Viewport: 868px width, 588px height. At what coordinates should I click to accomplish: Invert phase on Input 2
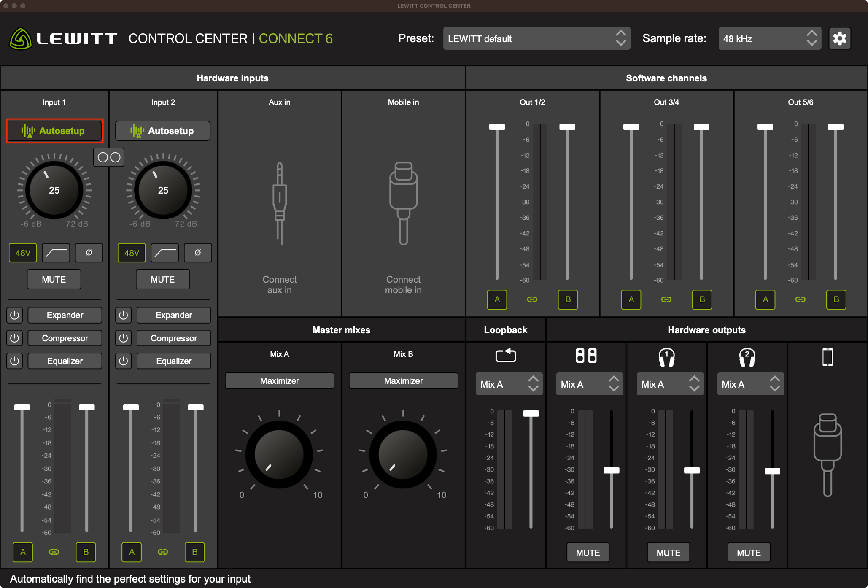[198, 253]
